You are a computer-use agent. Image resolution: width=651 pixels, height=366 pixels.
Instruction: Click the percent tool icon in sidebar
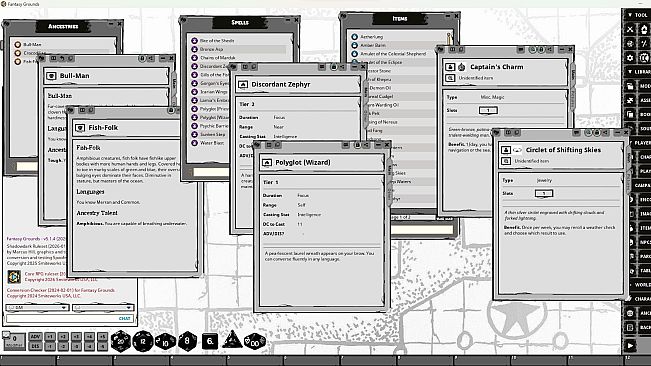pyautogui.click(x=644, y=43)
